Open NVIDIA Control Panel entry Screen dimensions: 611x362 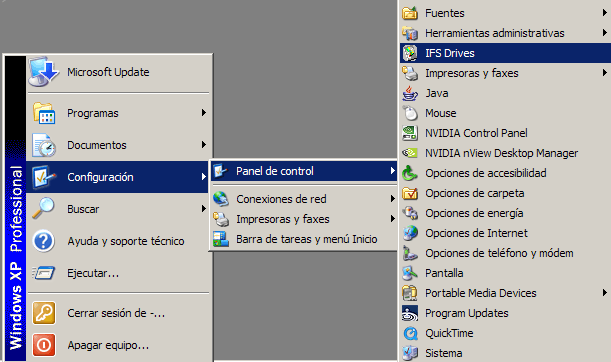(x=505, y=133)
